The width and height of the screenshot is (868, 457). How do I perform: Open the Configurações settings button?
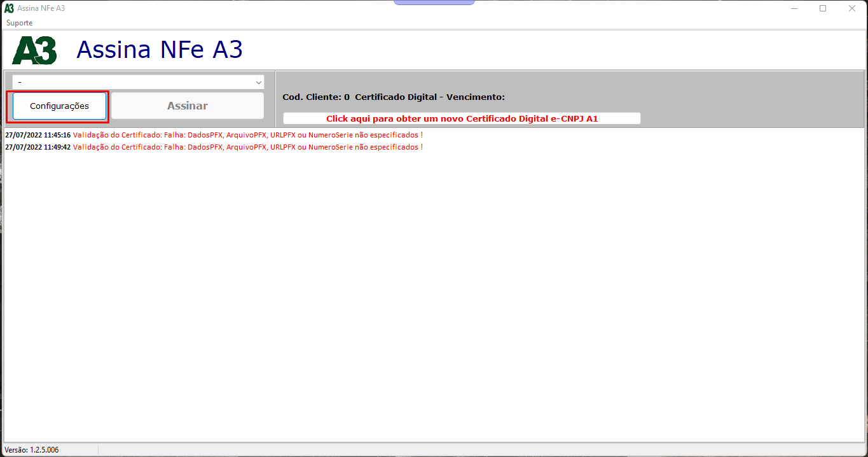[x=59, y=106]
